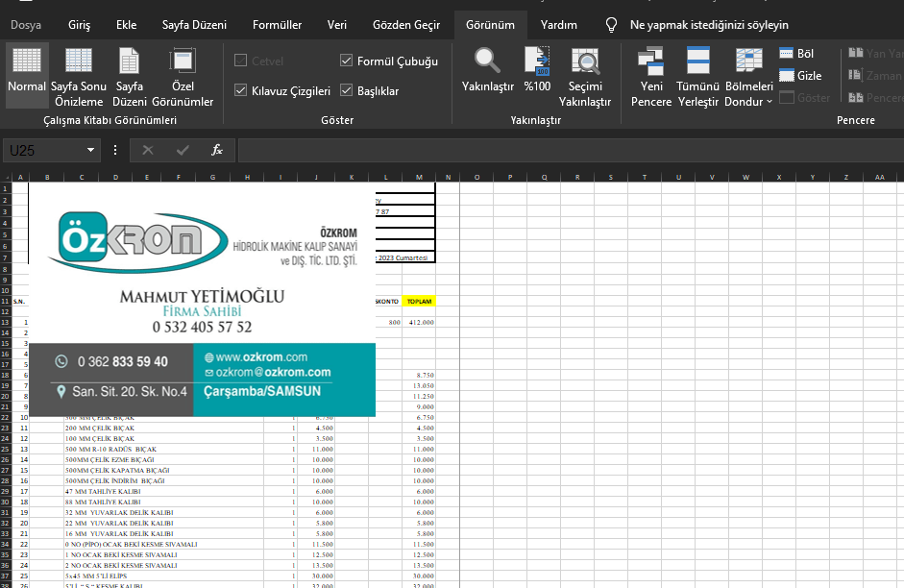904x588 pixels.
Task: Open Özel Görünümler dialog
Action: click(x=183, y=77)
